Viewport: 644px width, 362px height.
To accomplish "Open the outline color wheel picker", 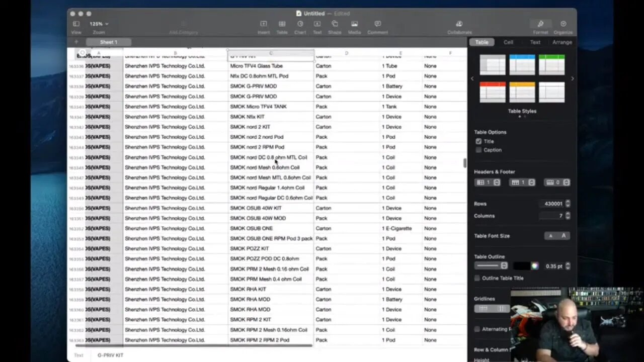I will click(534, 266).
